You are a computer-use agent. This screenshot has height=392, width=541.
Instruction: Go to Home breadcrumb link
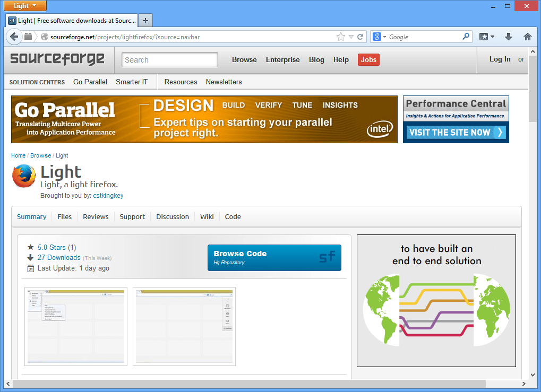18,155
